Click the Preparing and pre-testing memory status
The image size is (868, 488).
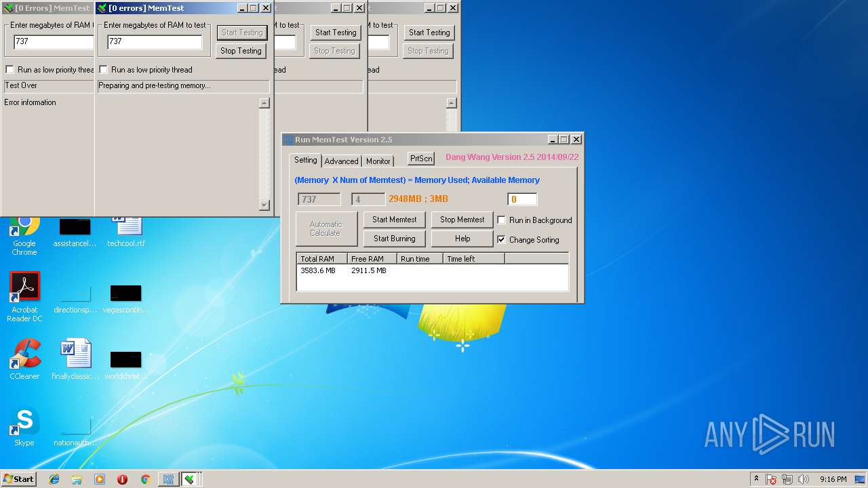tap(155, 86)
